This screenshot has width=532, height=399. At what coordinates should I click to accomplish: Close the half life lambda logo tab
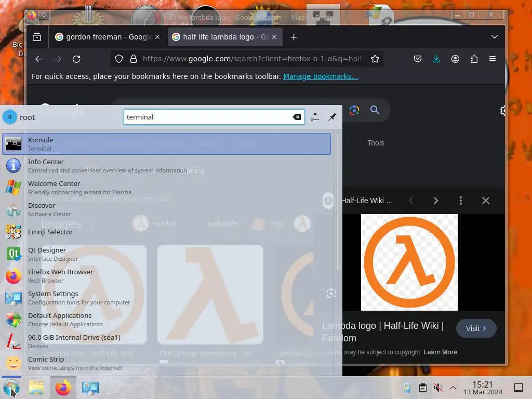point(274,37)
